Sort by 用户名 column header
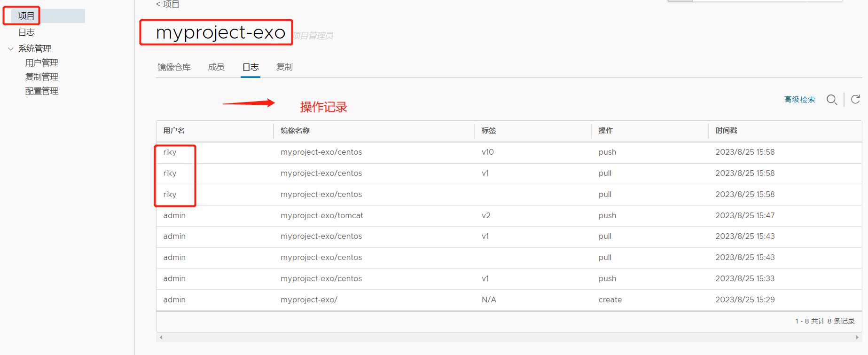Screen dimensions: 868x355 (174, 131)
